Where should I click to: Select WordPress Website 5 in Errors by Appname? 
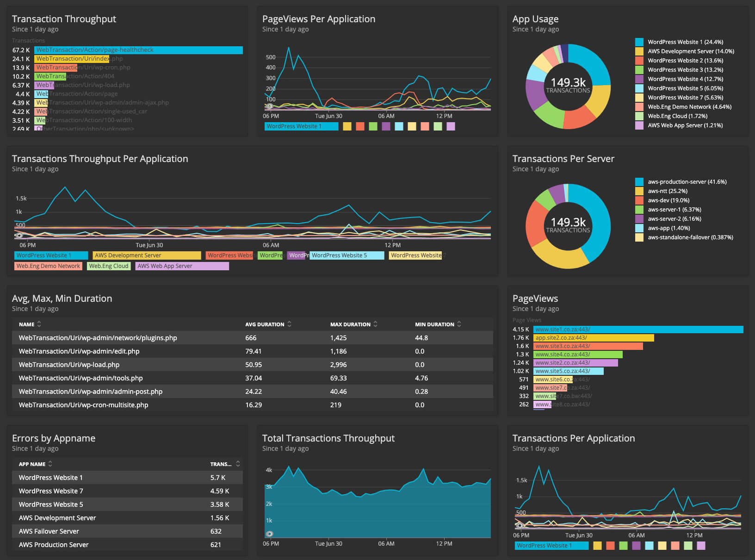click(x=127, y=504)
